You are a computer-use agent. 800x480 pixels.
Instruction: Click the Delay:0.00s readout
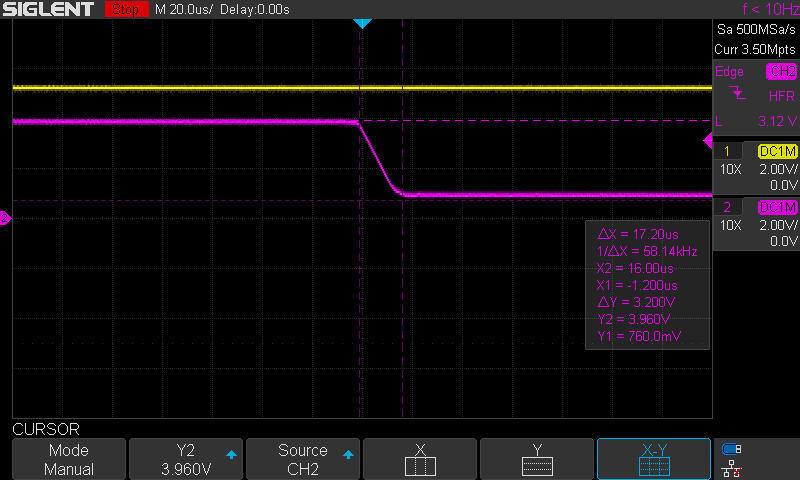[x=255, y=10]
